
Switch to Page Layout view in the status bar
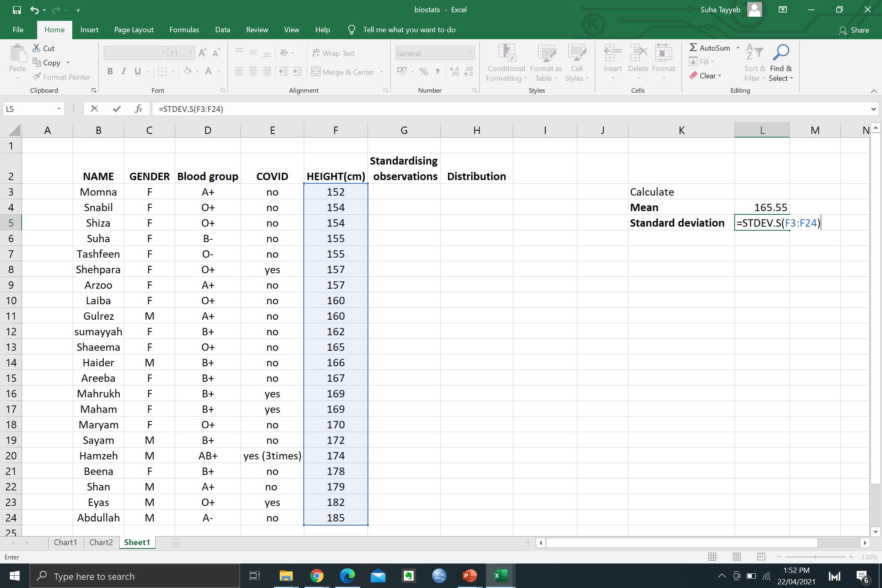[737, 557]
